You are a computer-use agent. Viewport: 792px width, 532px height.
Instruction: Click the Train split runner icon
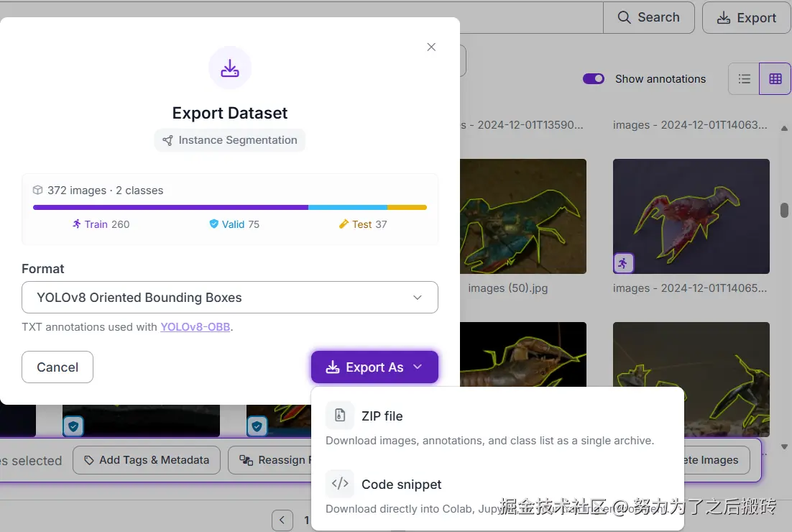[x=76, y=224]
